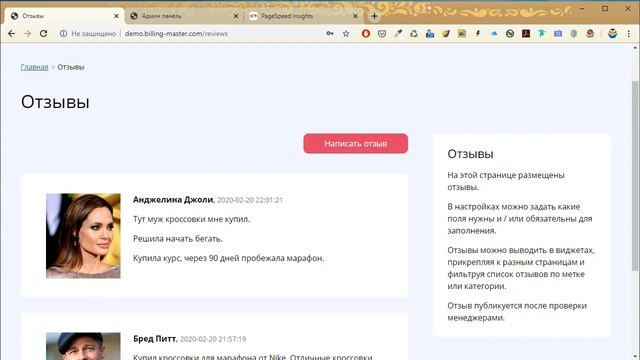Click Brad Pitt's review photo

[83, 346]
